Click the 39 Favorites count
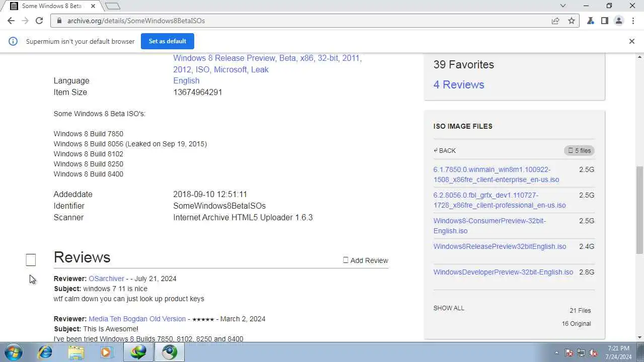This screenshot has width=644, height=362. (463, 64)
